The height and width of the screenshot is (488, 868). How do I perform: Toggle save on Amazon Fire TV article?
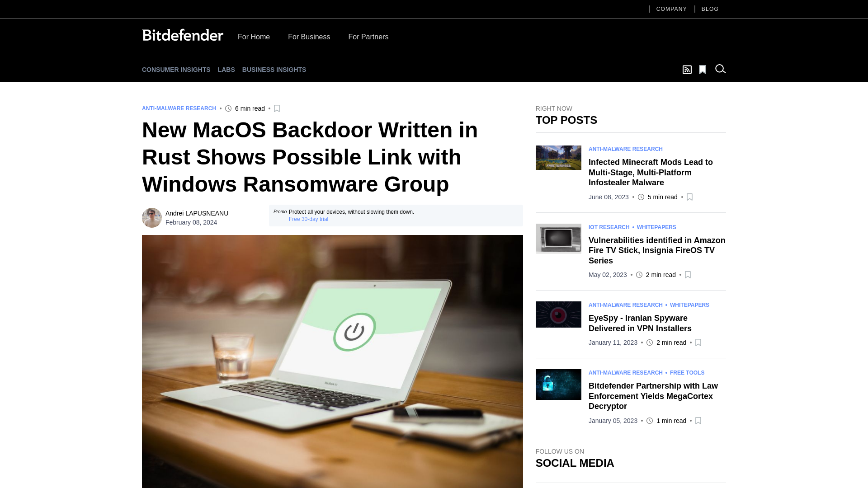(x=687, y=275)
